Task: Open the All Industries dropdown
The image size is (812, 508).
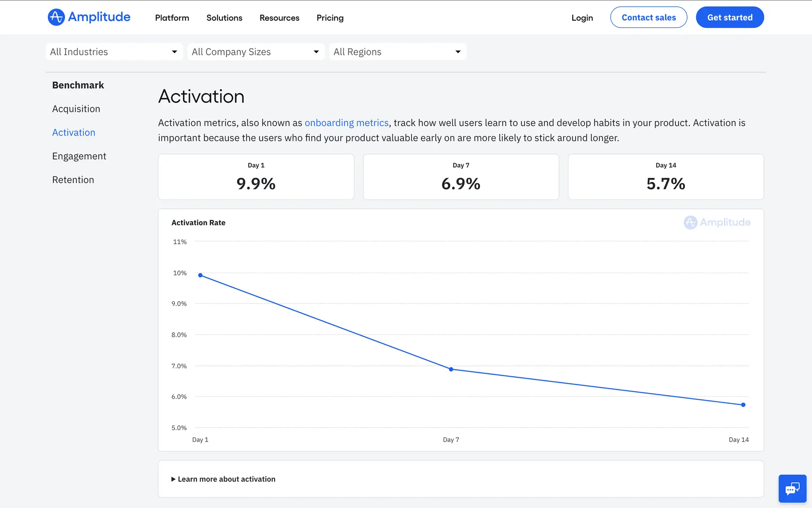Action: click(x=114, y=52)
